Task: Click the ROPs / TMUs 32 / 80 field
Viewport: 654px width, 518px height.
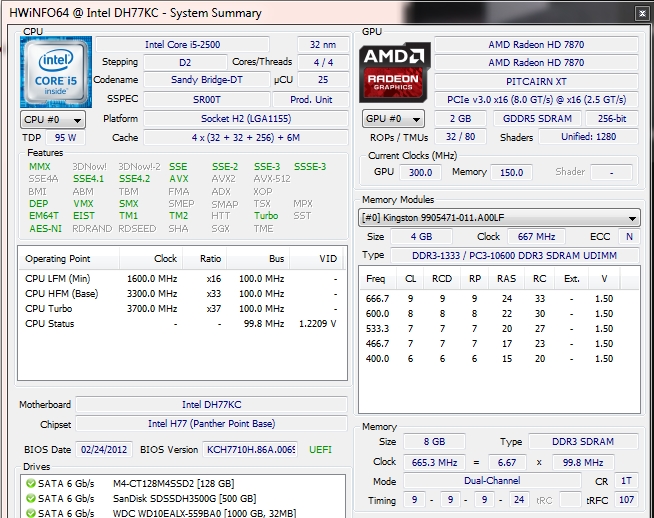Action: tap(460, 137)
